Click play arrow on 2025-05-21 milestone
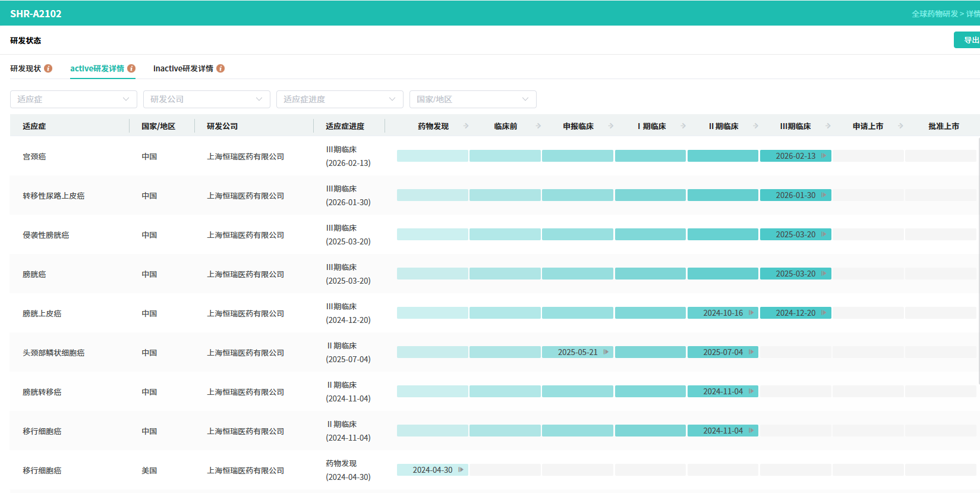The height and width of the screenshot is (493, 980). tap(606, 352)
